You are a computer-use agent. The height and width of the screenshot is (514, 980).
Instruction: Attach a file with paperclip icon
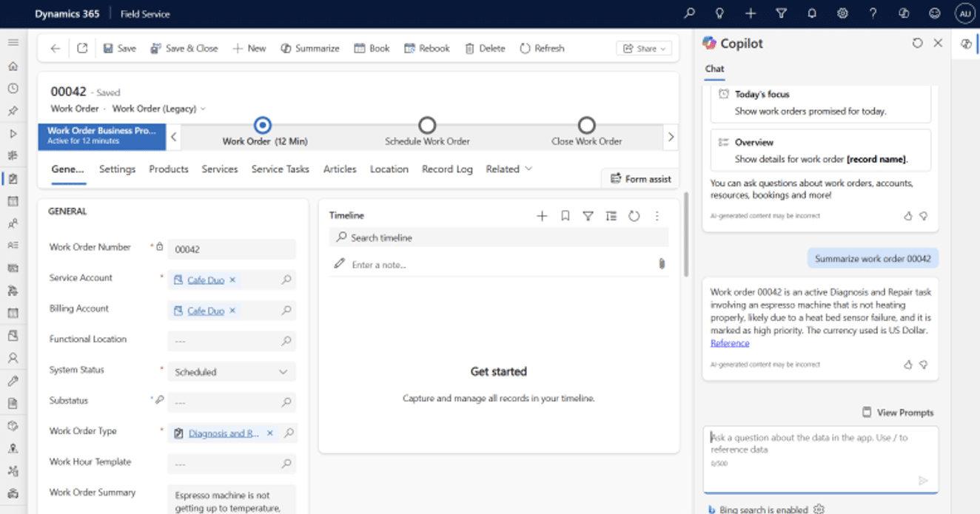662,264
